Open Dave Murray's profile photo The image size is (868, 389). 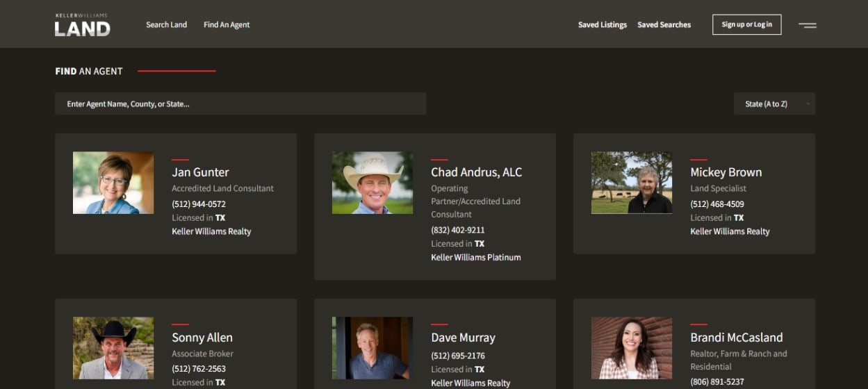372,348
